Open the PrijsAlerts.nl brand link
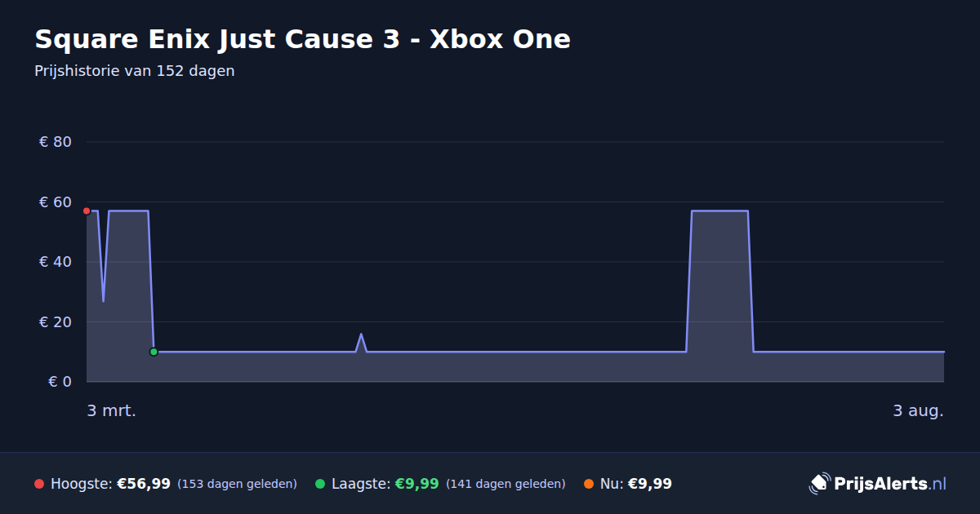 tap(878, 484)
